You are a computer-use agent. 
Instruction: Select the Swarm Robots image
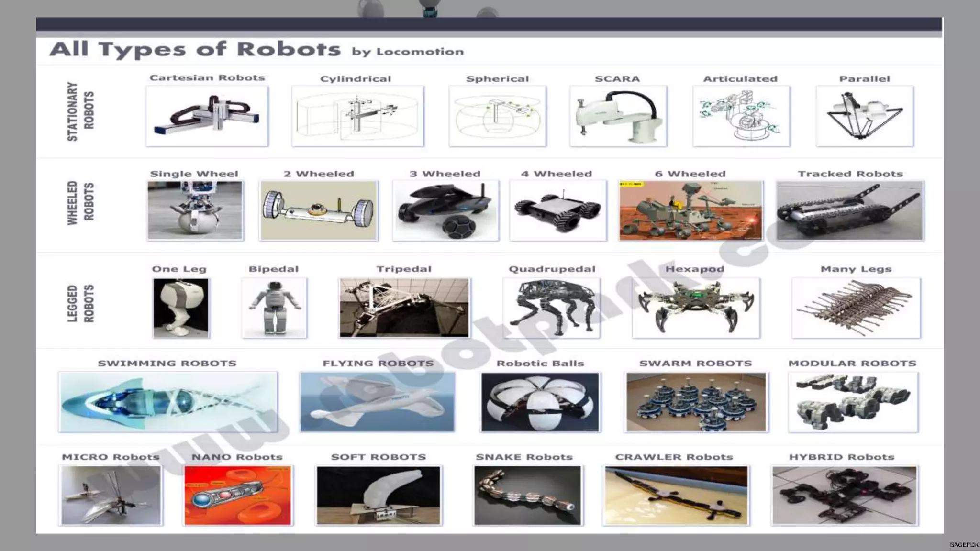[x=696, y=402]
